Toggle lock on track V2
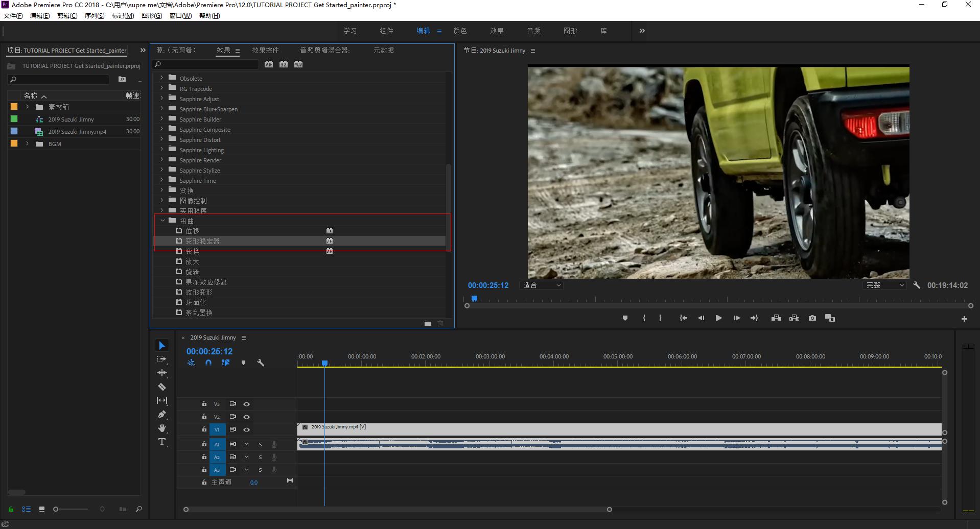The height and width of the screenshot is (529, 980). click(204, 417)
